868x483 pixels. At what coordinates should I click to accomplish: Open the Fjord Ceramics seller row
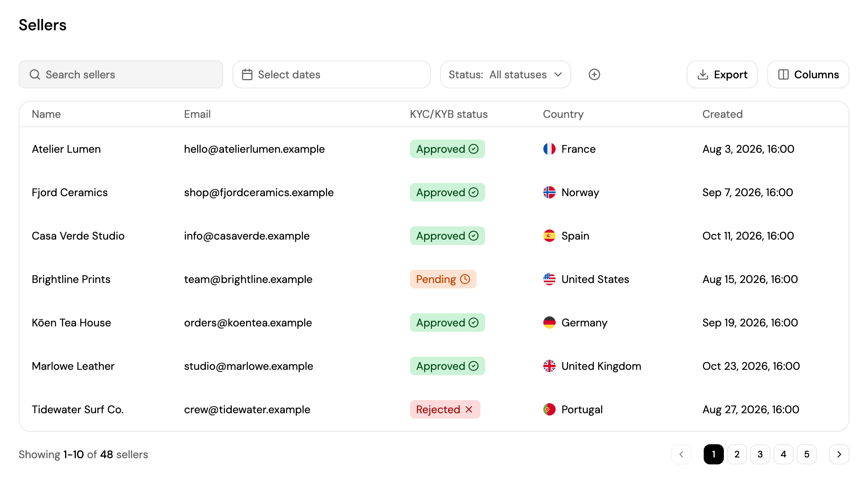[434, 192]
